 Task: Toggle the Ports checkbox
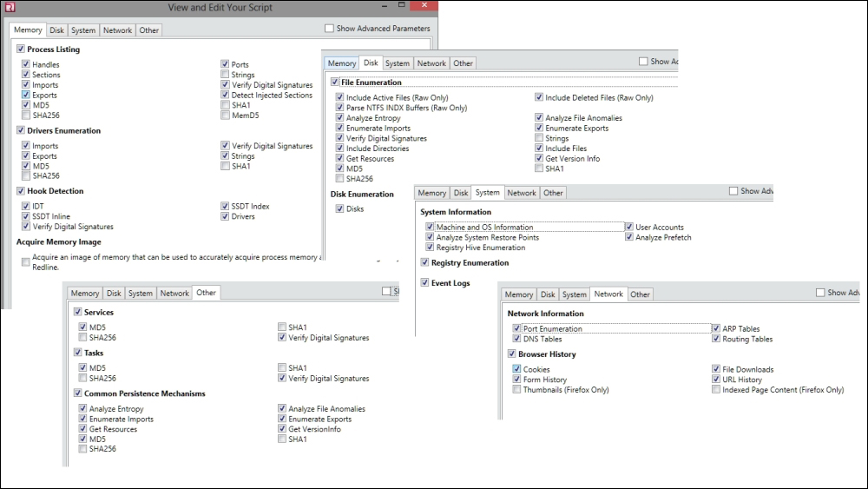point(225,64)
